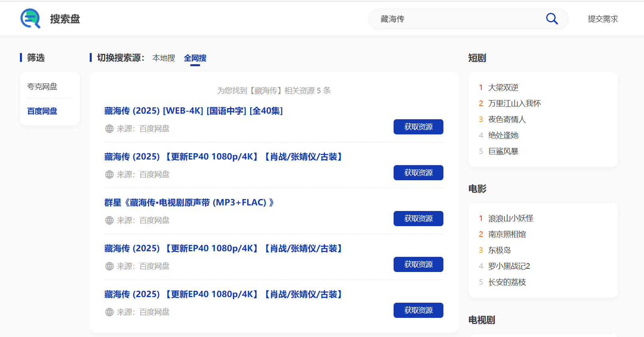Click 获取资源 for the WEB-4K 全40集 result
This screenshot has width=644, height=337.
click(x=418, y=127)
